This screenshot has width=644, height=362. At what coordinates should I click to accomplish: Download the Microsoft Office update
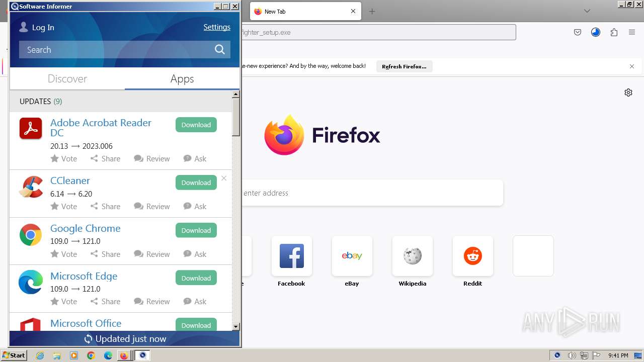[x=196, y=324]
